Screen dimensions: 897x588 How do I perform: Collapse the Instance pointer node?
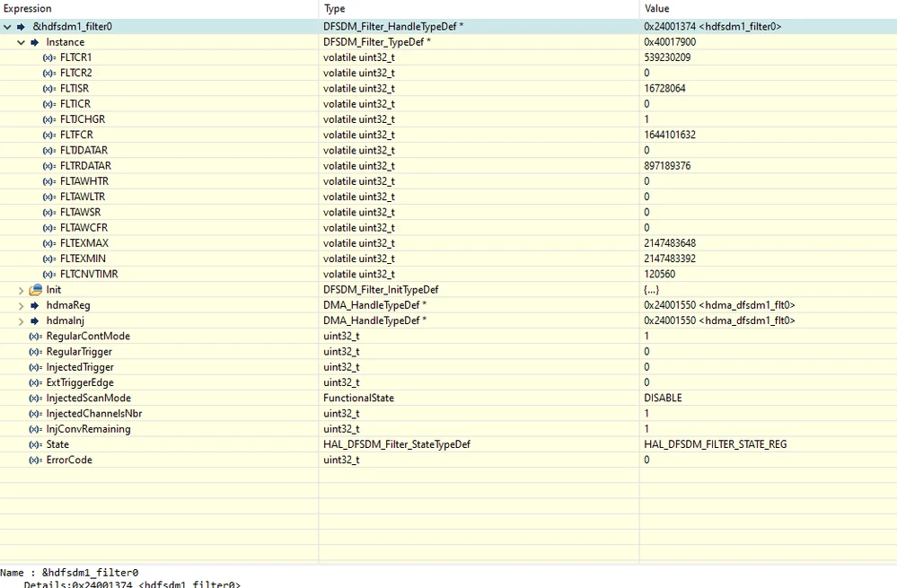tap(22, 42)
